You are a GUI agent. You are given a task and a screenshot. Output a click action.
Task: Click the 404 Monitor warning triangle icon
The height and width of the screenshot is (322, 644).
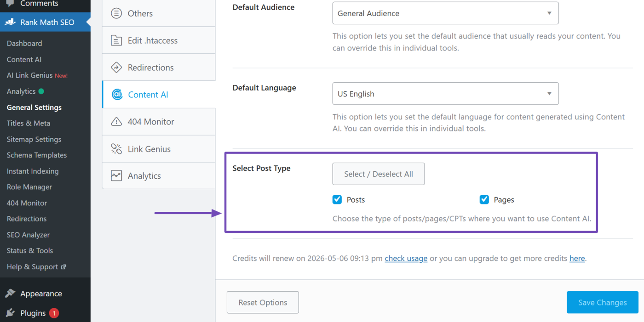(x=116, y=122)
